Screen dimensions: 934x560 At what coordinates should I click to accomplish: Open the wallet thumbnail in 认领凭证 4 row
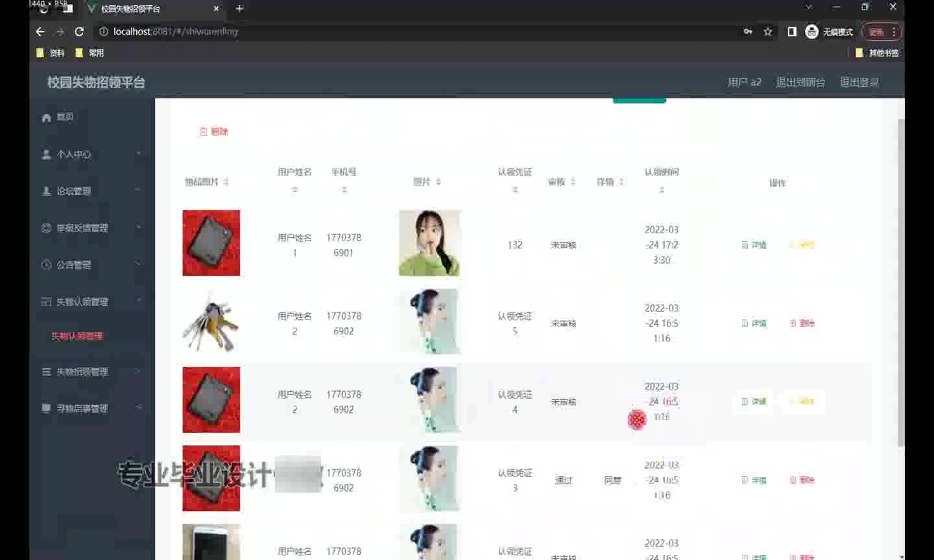(x=211, y=400)
